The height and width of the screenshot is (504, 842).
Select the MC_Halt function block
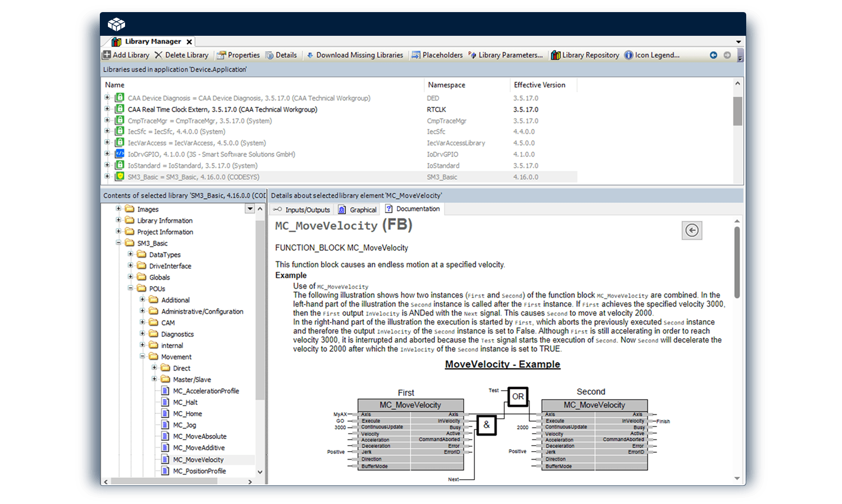coord(185,402)
